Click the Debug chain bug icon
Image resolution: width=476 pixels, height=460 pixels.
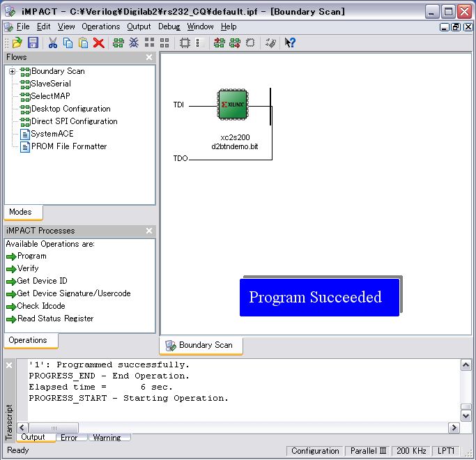pyautogui.click(x=134, y=43)
